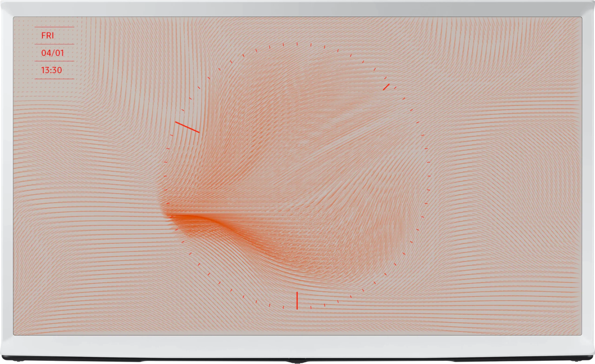This screenshot has width=595, height=364.
Task: Select the 04/01 date display
Action: tap(53, 53)
